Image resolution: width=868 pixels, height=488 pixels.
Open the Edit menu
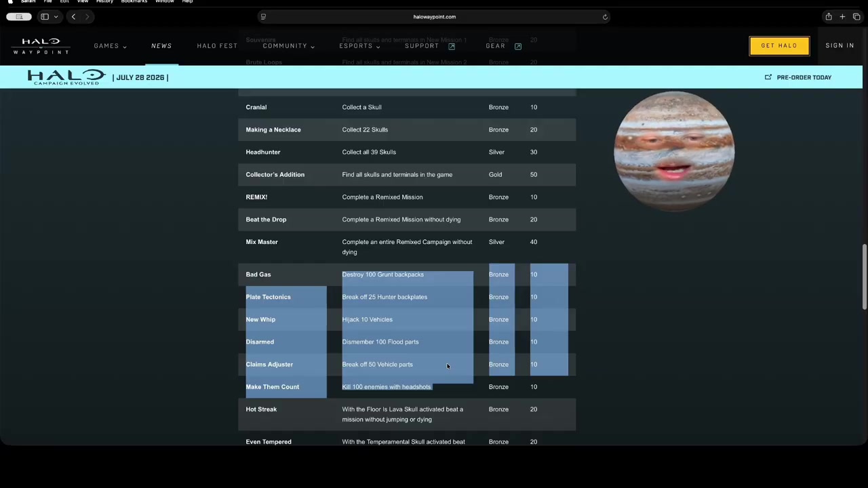(64, 1)
